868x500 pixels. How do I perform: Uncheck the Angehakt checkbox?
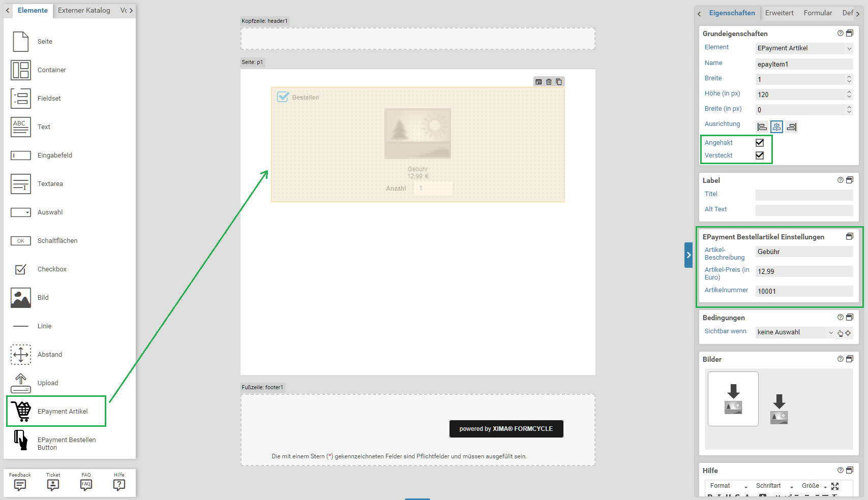pos(760,143)
